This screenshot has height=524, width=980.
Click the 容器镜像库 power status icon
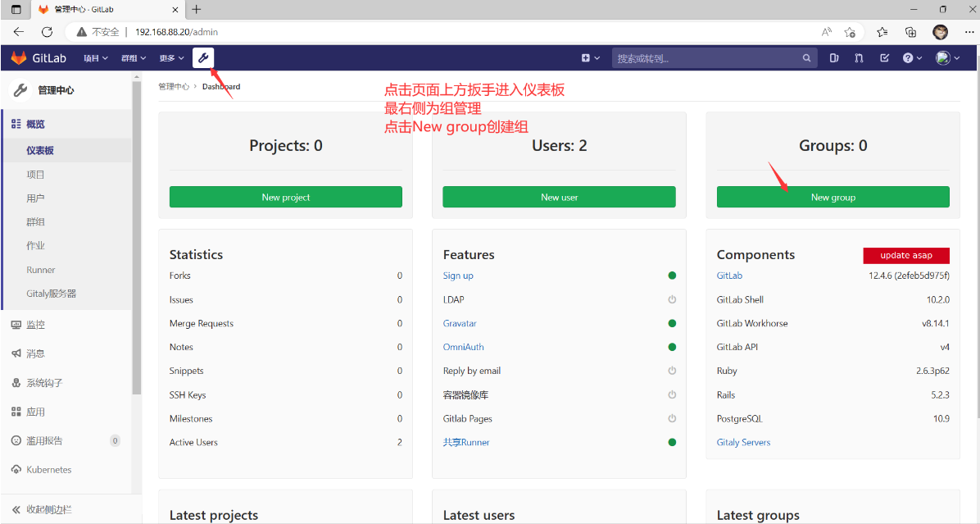coord(672,394)
